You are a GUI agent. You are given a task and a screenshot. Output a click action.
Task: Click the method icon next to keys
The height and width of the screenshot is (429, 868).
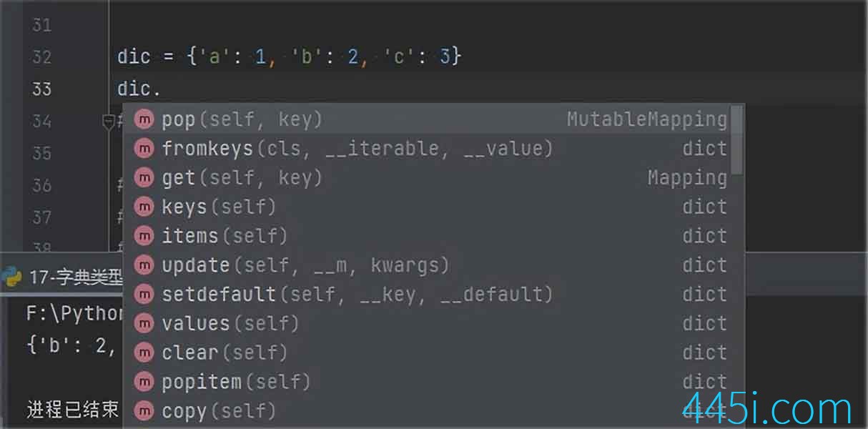pos(144,207)
